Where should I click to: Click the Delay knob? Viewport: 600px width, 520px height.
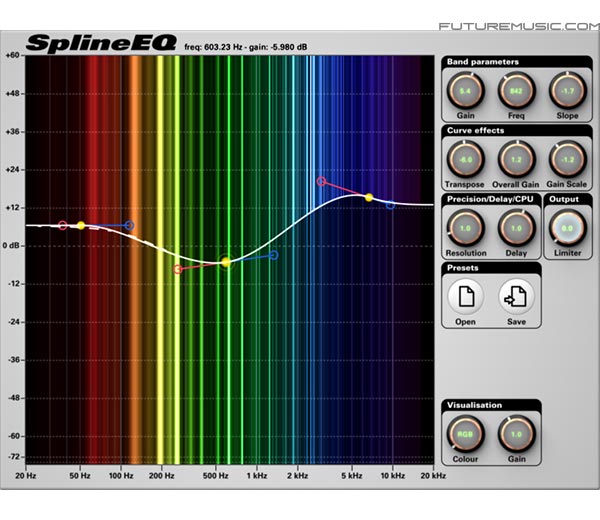(x=516, y=228)
